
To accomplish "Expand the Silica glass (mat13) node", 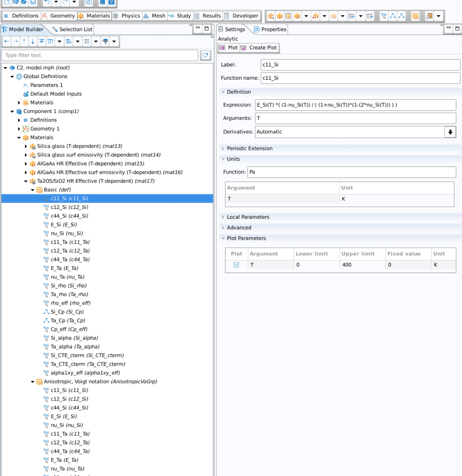I will pos(26,146).
